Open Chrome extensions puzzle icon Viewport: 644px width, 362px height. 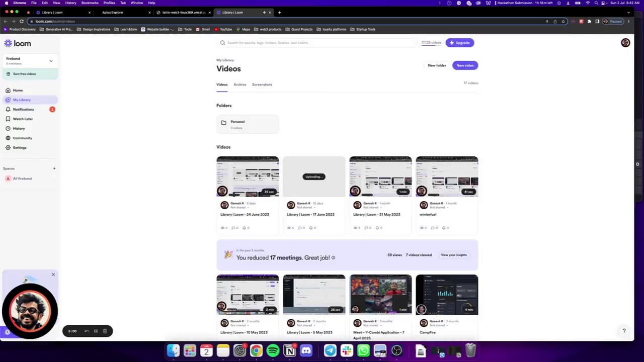(x=589, y=21)
